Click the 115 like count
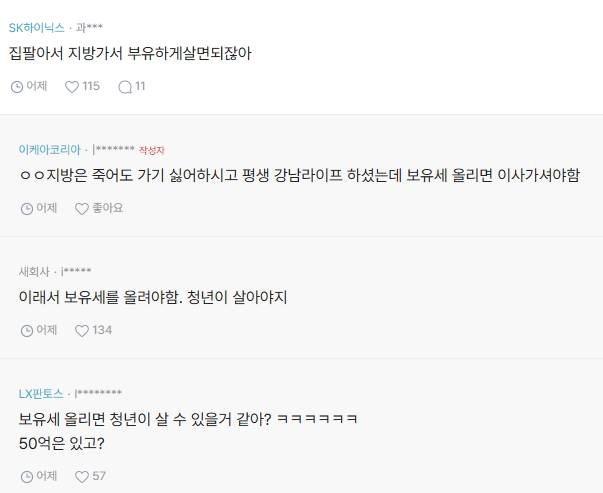 click(x=91, y=87)
